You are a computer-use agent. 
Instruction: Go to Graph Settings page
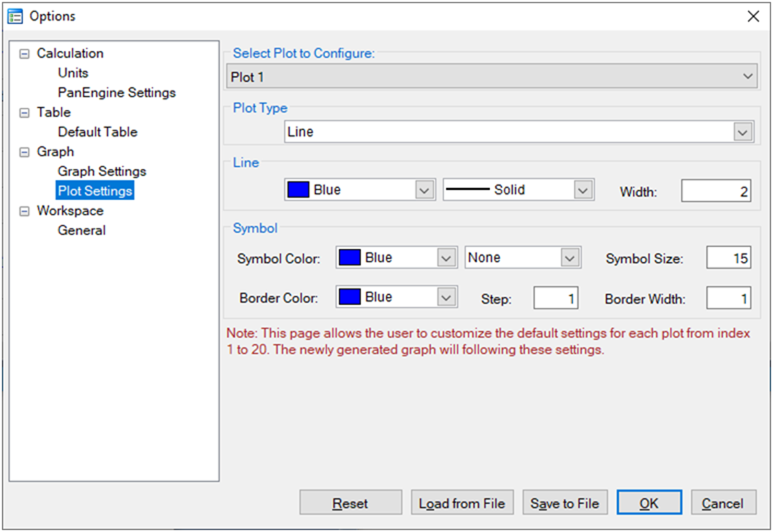click(102, 172)
